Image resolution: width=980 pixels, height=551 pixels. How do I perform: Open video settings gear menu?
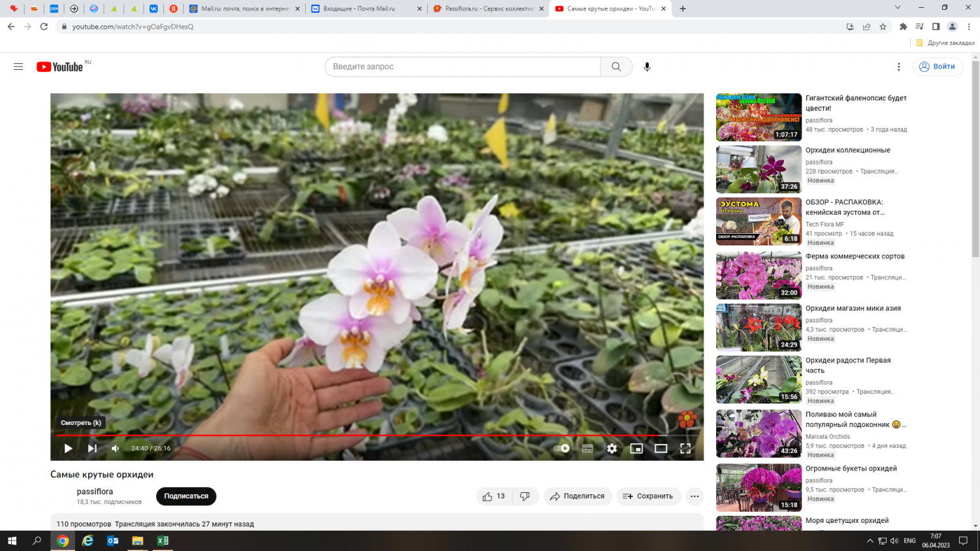click(612, 449)
